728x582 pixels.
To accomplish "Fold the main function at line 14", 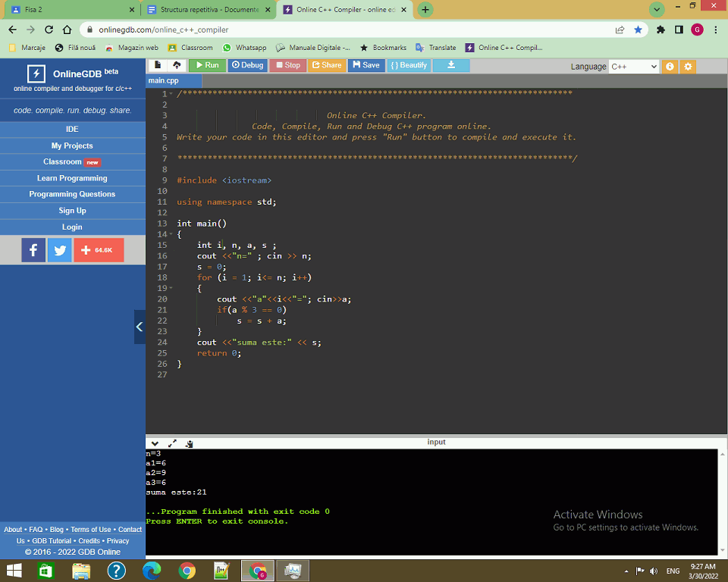I will (171, 235).
